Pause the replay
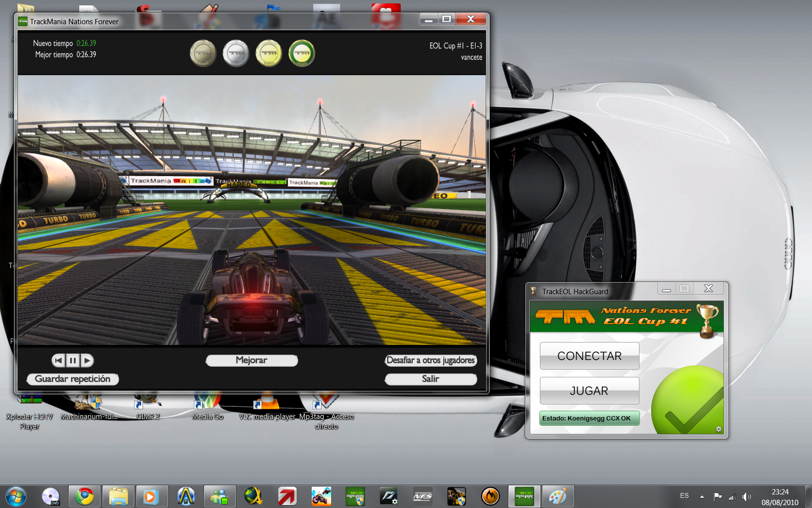812x508 pixels. [72, 360]
